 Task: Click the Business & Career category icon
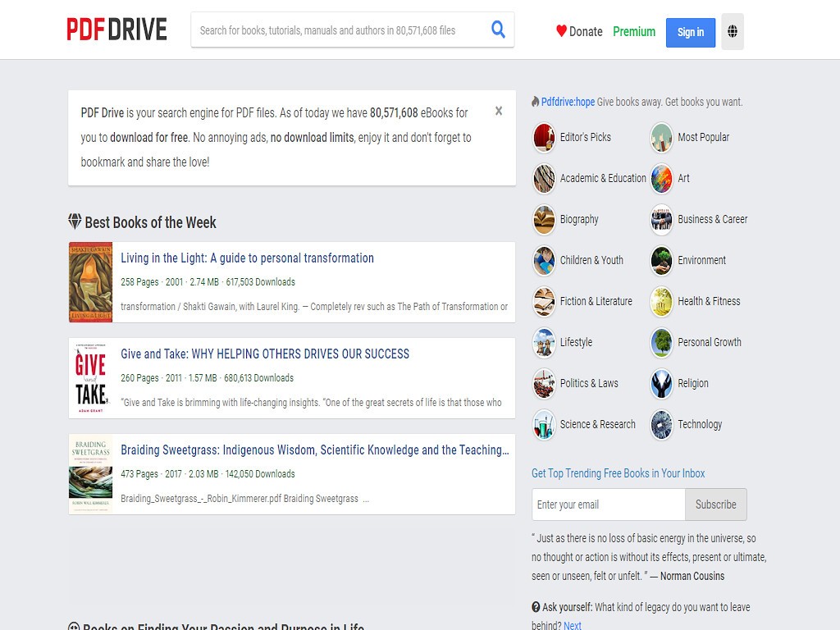coord(662,220)
